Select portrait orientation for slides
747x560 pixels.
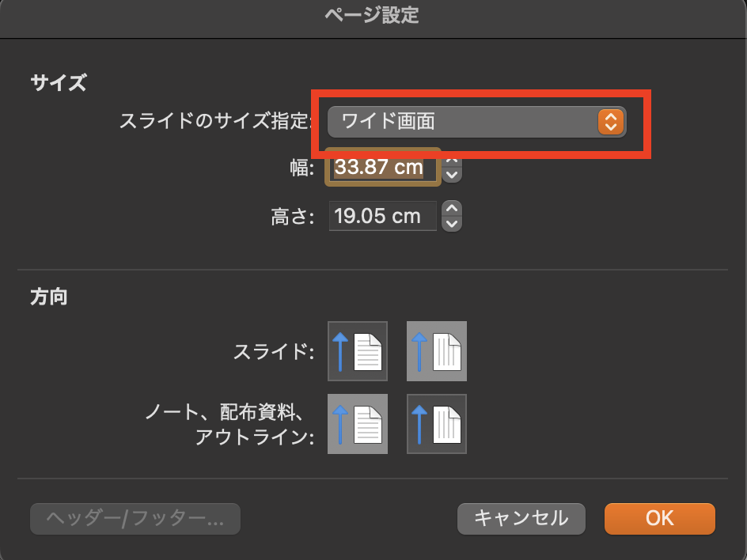click(x=358, y=351)
